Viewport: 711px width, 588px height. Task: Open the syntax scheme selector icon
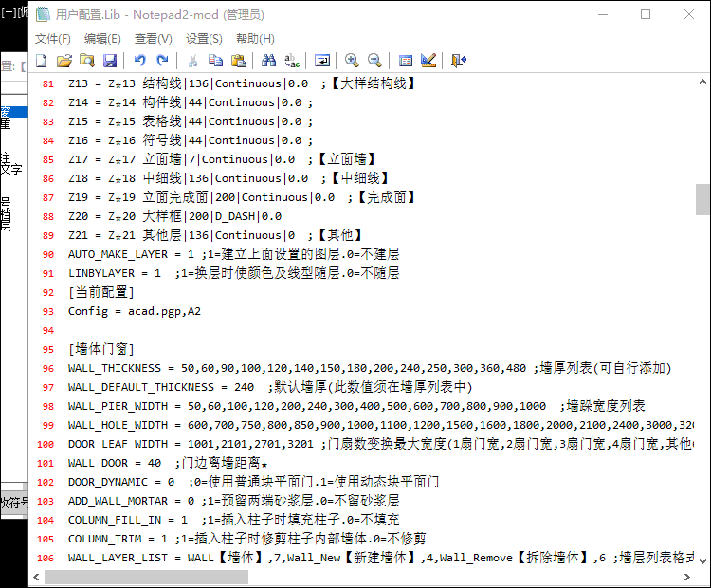pos(406,61)
